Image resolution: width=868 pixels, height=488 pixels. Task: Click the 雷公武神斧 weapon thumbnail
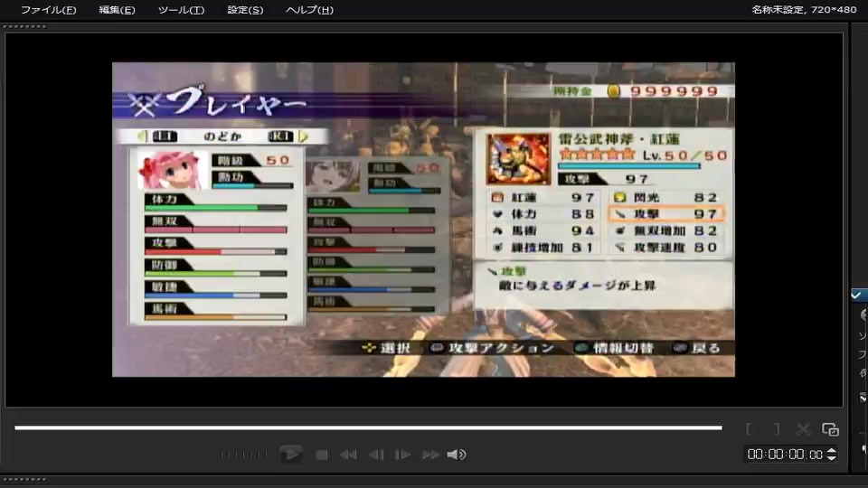pyautogui.click(x=518, y=158)
